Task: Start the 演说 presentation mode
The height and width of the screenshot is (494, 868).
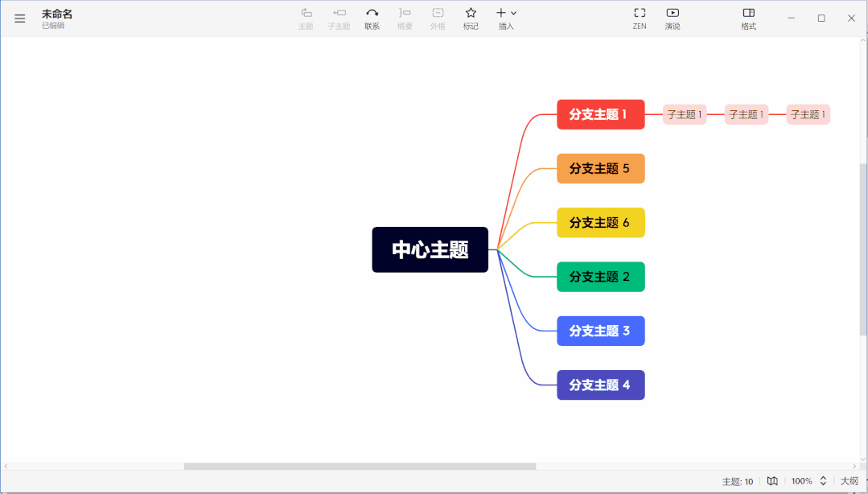Action: [x=673, y=14]
